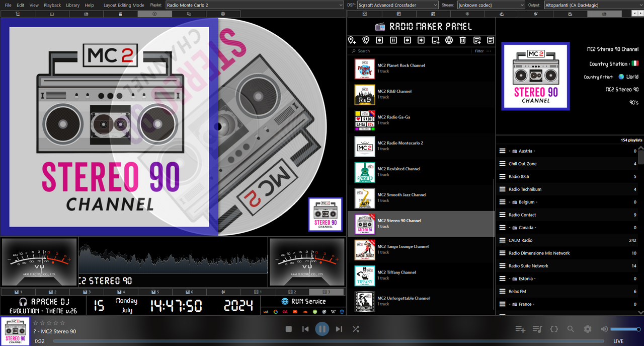644x346 pixels.
Task: Open the Playlist dropdown Radio Monte Carlo 2
Action: coord(255,5)
